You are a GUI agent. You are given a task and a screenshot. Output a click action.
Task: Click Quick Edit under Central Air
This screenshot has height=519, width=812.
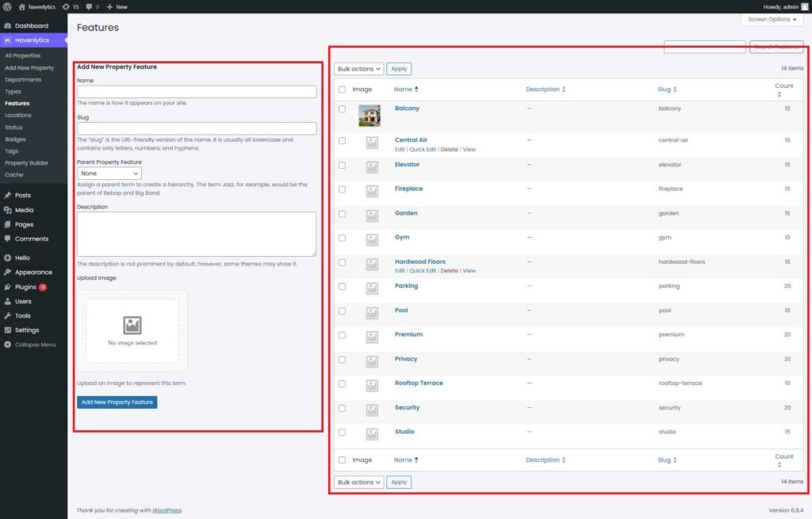click(x=423, y=150)
